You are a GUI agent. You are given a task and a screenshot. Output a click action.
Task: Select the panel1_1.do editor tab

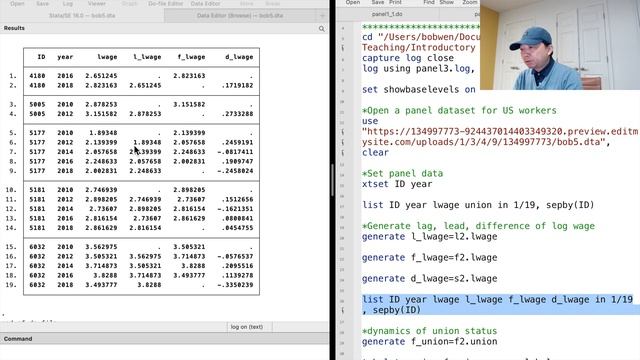[x=387, y=14]
